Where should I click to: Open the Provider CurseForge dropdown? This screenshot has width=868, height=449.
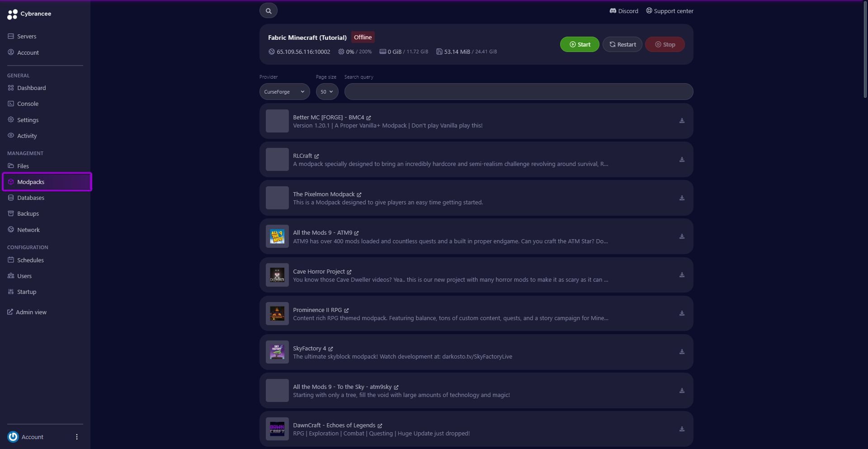[285, 92]
